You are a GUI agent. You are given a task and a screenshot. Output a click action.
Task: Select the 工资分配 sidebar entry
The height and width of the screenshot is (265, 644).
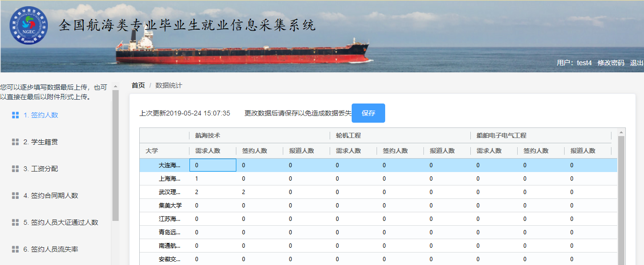pos(41,169)
